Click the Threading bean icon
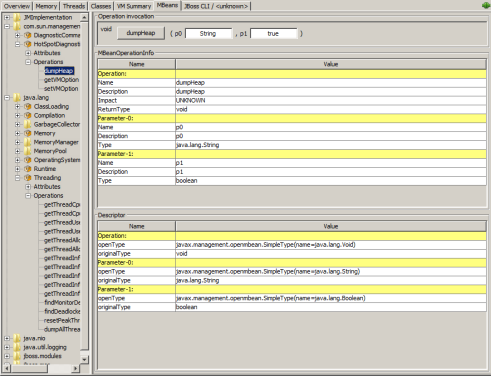 (x=28, y=178)
